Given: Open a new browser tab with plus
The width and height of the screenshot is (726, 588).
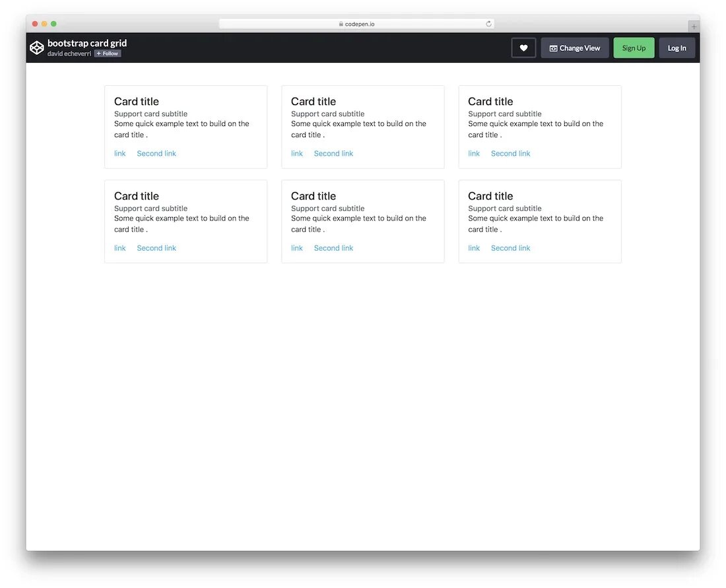Looking at the screenshot, I should [x=694, y=26].
